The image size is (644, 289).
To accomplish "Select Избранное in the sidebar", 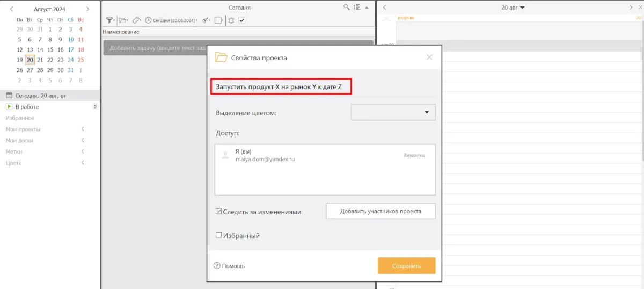I will tap(20, 118).
